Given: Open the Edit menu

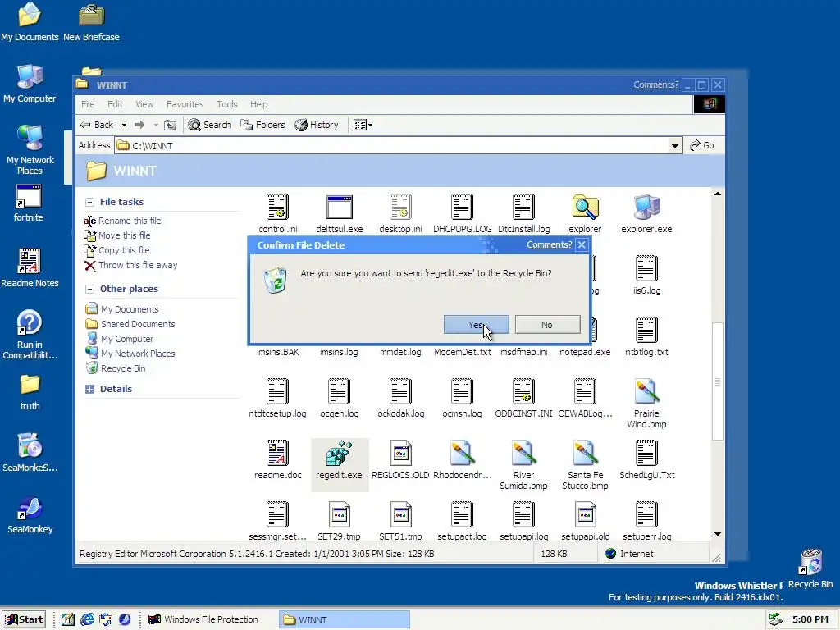Looking at the screenshot, I should (115, 104).
